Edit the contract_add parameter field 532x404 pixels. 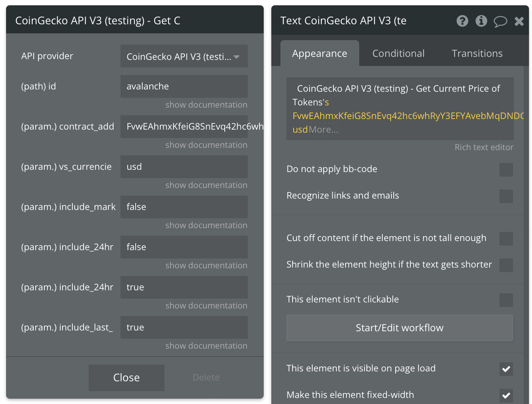184,127
